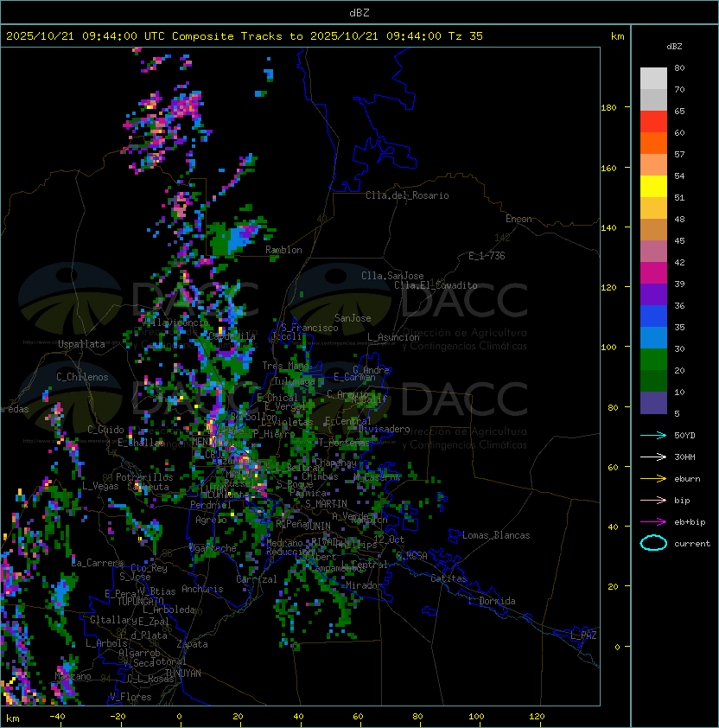This screenshot has height=728, width=719.
Task: Click the E_1-736 place label
Action: click(487, 256)
